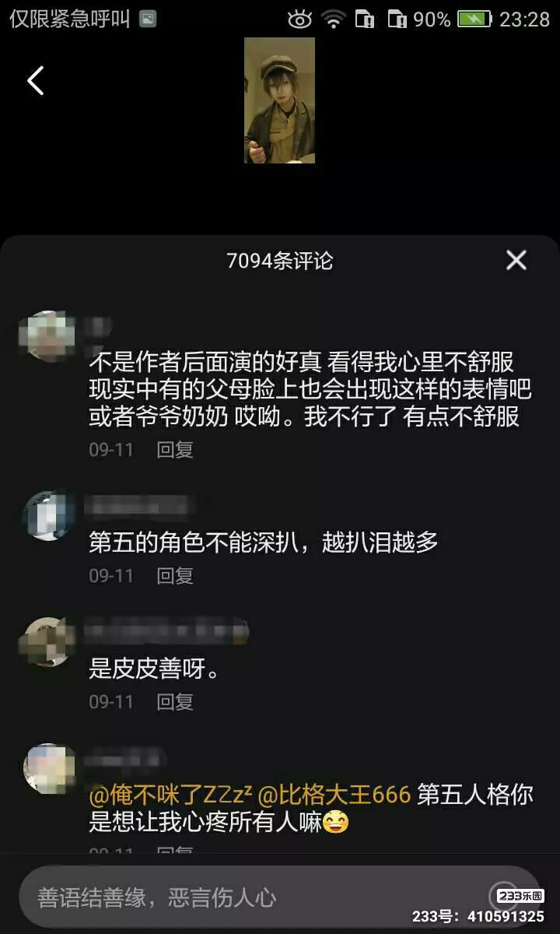The image size is (560, 934).
Task: Open the @俺不咪了ZZz mention link
Action: [170, 795]
